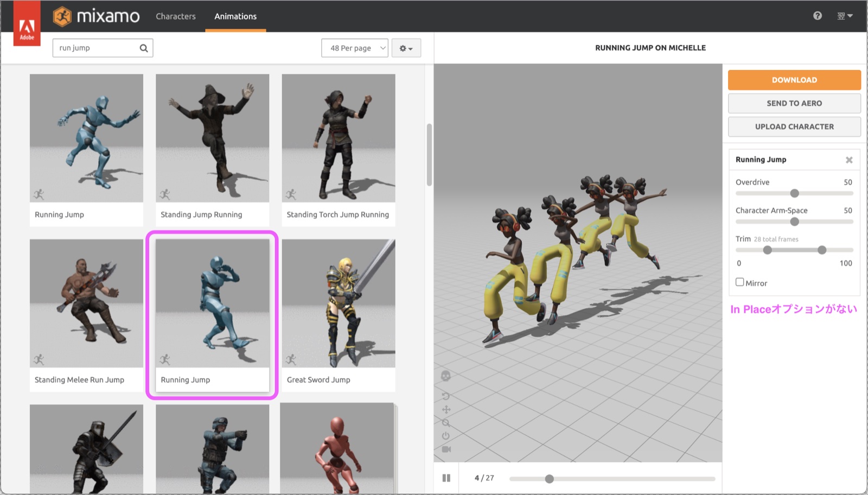Pause the animation playback

click(446, 478)
